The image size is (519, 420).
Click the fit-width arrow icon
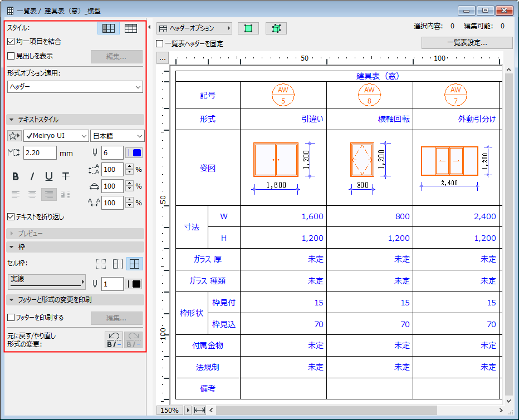coord(199,411)
